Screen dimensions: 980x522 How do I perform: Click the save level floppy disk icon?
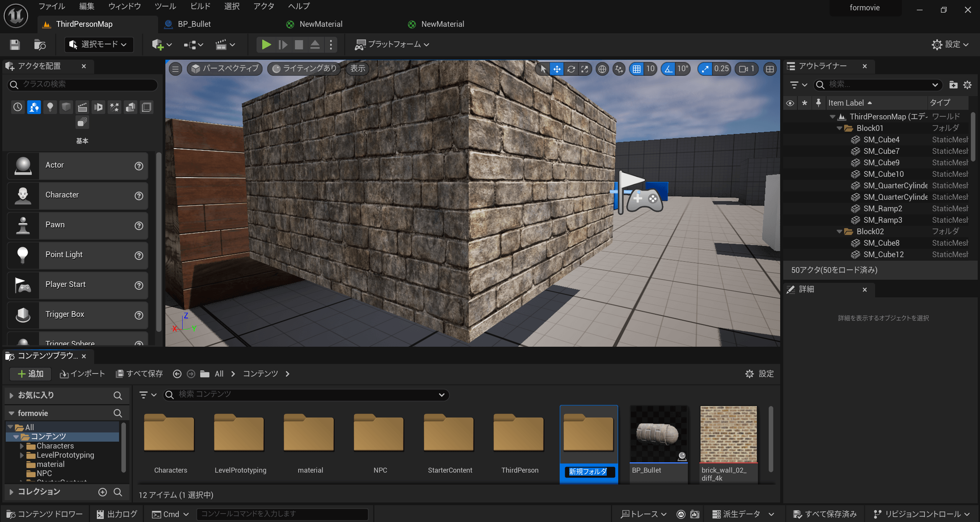pyautogui.click(x=15, y=45)
